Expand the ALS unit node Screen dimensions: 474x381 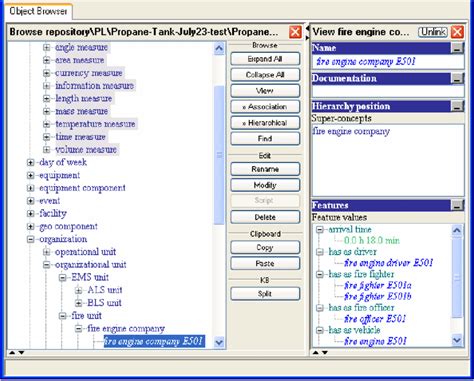click(x=79, y=290)
